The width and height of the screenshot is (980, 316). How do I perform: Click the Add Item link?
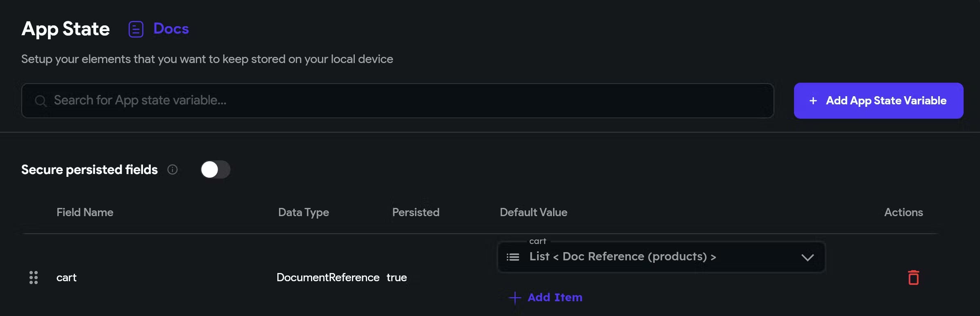pyautogui.click(x=555, y=298)
